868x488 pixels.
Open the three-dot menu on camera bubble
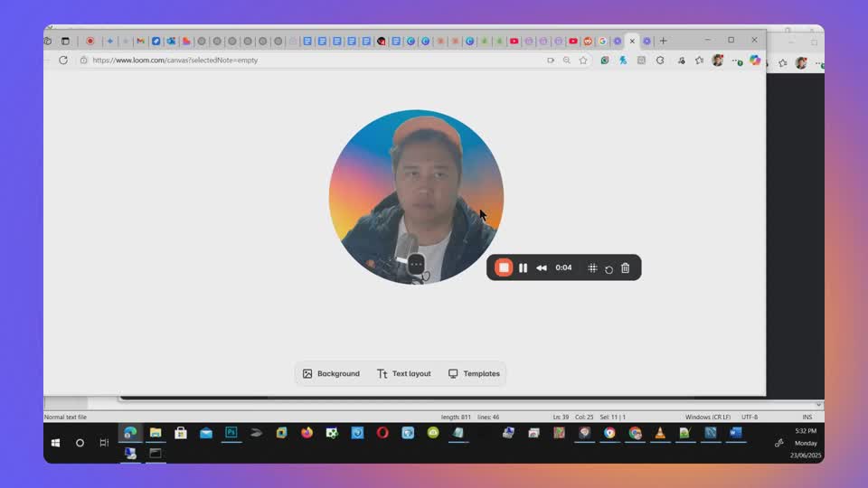(x=416, y=264)
